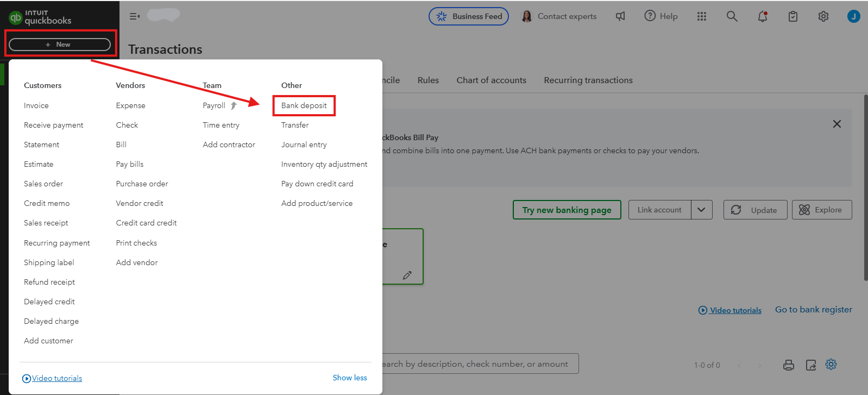Click the transaction search field

tap(480, 363)
